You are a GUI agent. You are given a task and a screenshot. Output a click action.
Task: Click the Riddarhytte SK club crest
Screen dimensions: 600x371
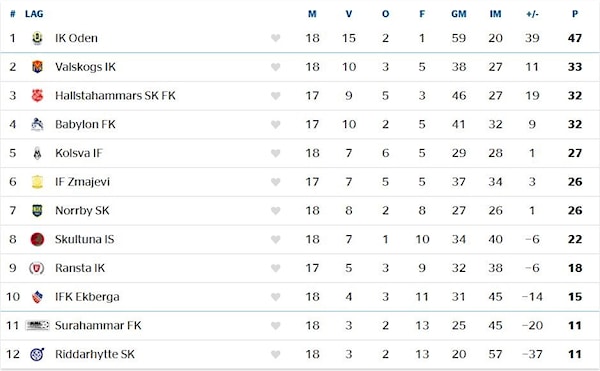[37, 354]
